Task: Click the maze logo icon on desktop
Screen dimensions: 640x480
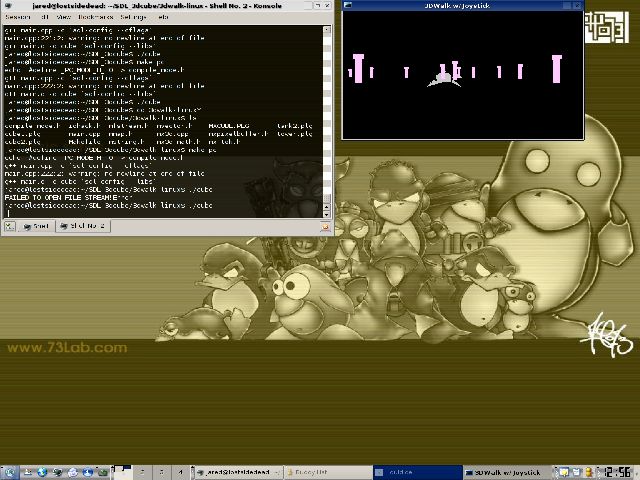Action: tap(606, 27)
